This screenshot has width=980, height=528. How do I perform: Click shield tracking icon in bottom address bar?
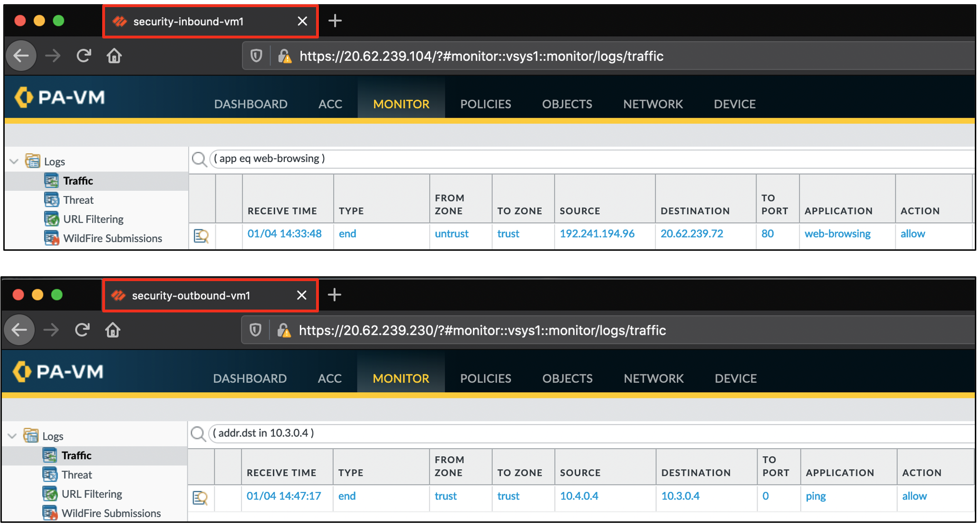256,330
